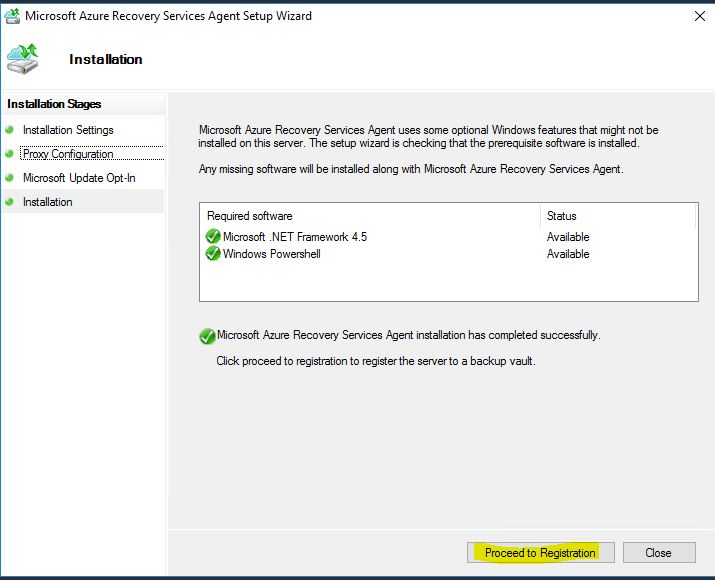Click green dot next to Installation stage

coord(9,202)
